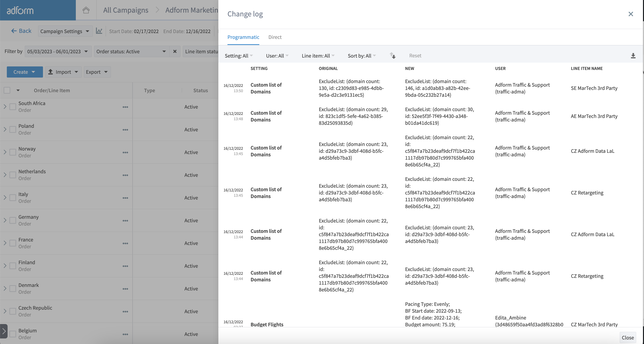Tick the select-all orders checkbox
The image size is (644, 344).
pos(7,90)
